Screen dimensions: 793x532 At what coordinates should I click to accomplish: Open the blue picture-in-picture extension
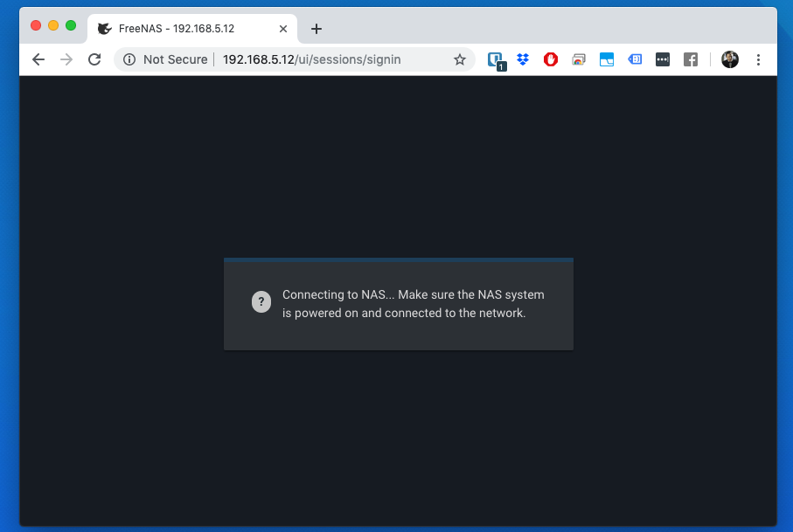[607, 59]
